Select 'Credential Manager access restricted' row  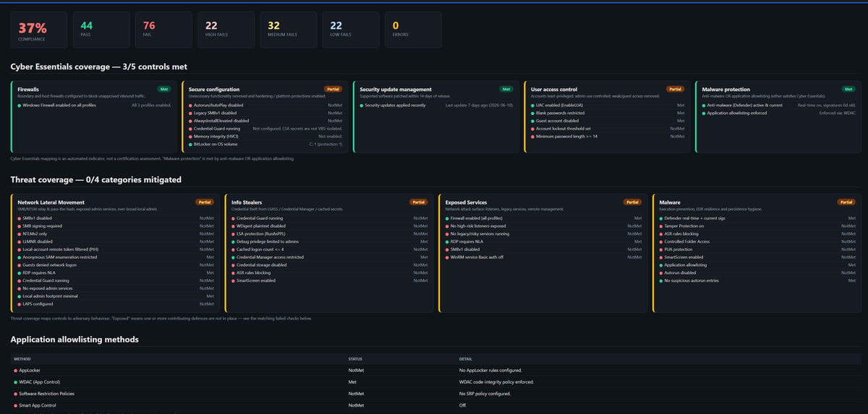tap(330, 256)
